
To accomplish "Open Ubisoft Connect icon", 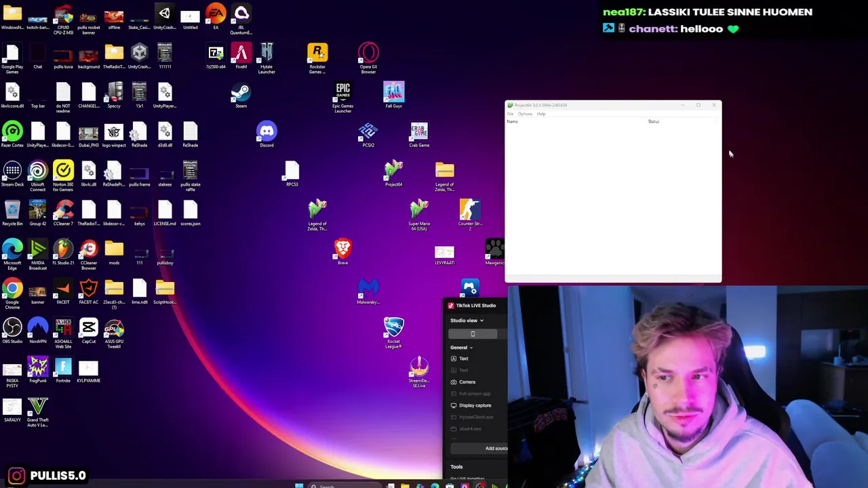I will click(38, 176).
